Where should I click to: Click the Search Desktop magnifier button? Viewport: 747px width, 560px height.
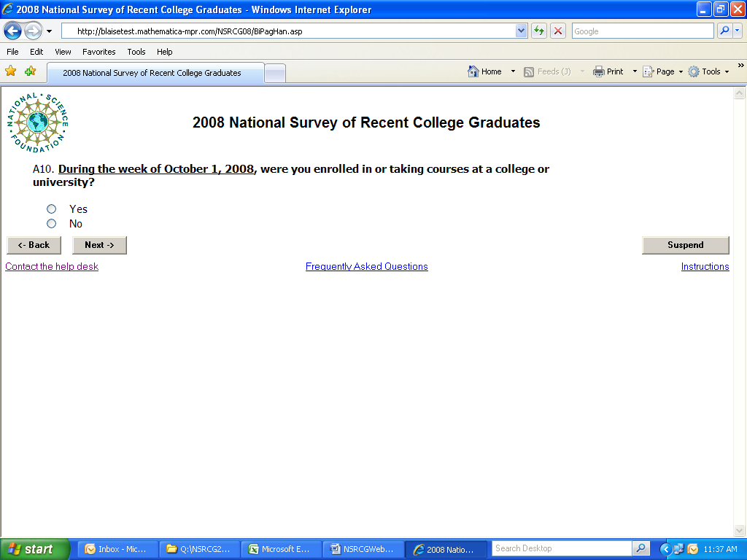pyautogui.click(x=641, y=549)
